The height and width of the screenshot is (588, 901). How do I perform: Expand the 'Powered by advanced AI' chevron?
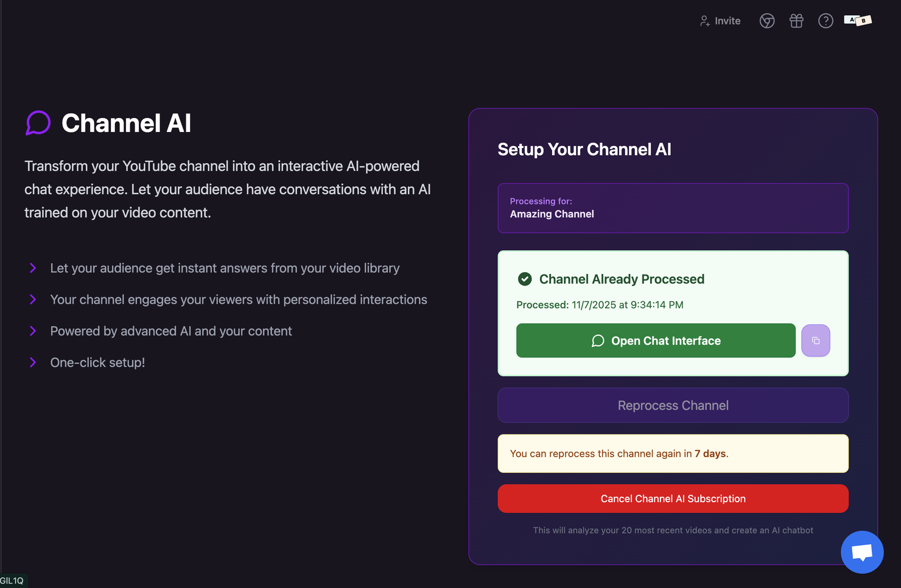pos(33,331)
